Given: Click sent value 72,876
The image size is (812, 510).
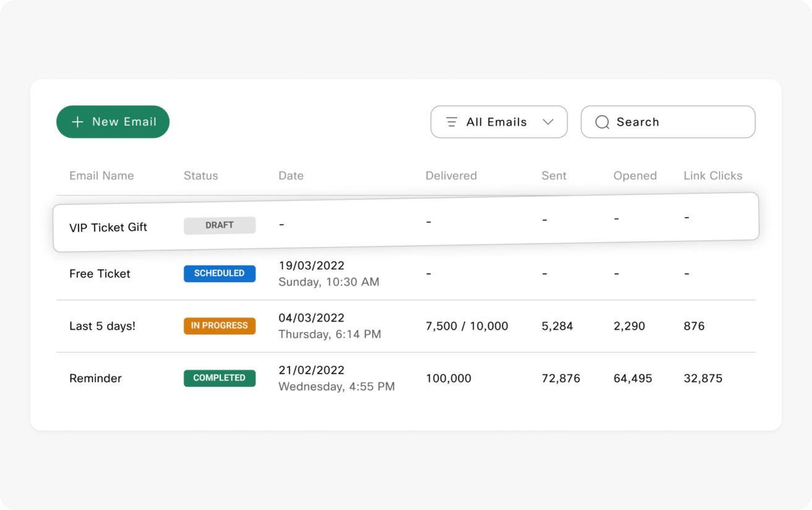Looking at the screenshot, I should coord(561,378).
